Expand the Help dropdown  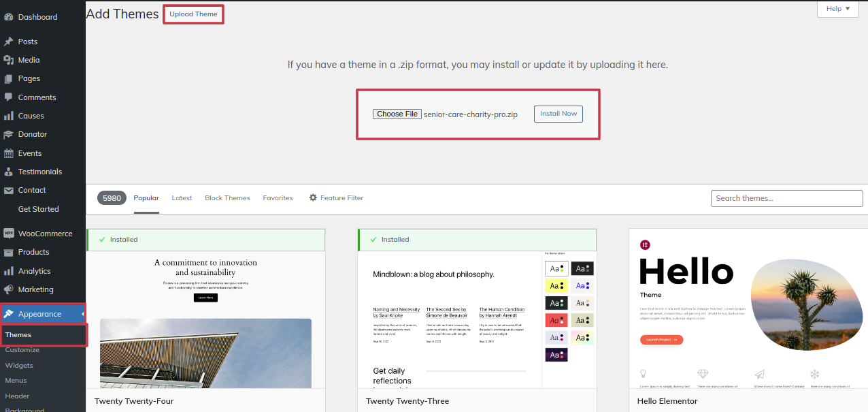[837, 9]
